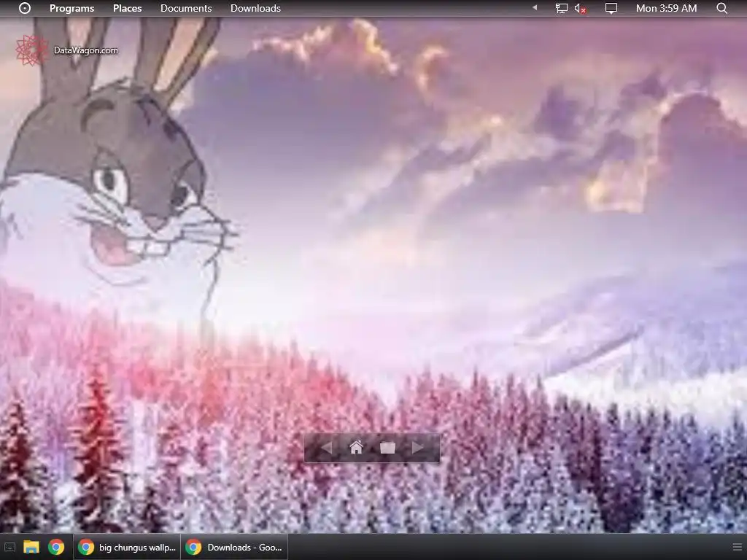747x560 pixels.
Task: Click the show desktop taskbar icon
Action: [9, 547]
